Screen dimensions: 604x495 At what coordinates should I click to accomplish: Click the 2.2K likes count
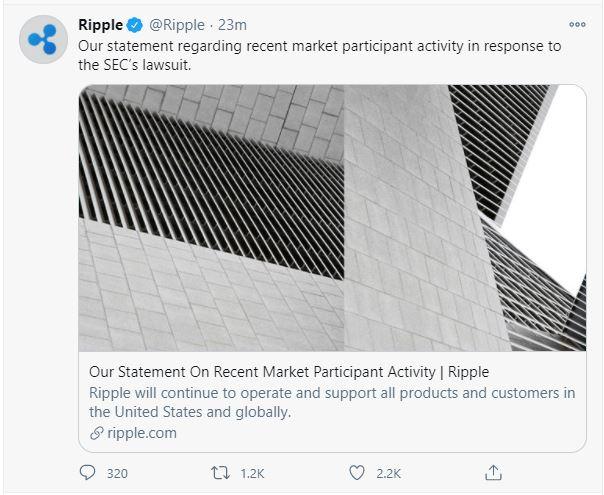click(x=391, y=473)
